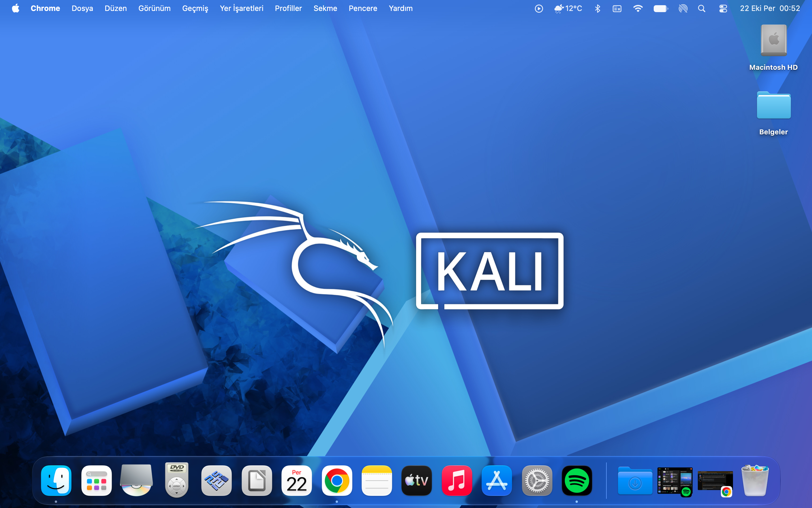Open the Chrome application menu
Viewport: 812px width, 508px height.
point(45,8)
